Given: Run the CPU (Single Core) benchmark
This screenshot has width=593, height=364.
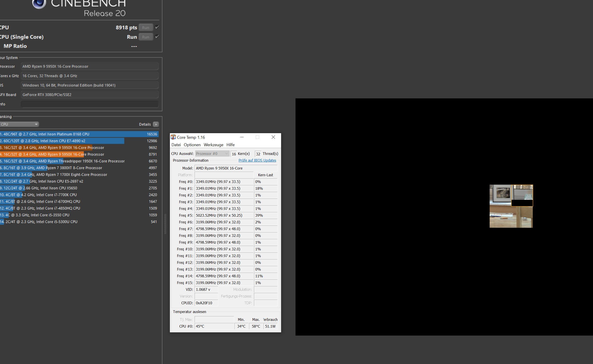Looking at the screenshot, I should pyautogui.click(x=146, y=37).
